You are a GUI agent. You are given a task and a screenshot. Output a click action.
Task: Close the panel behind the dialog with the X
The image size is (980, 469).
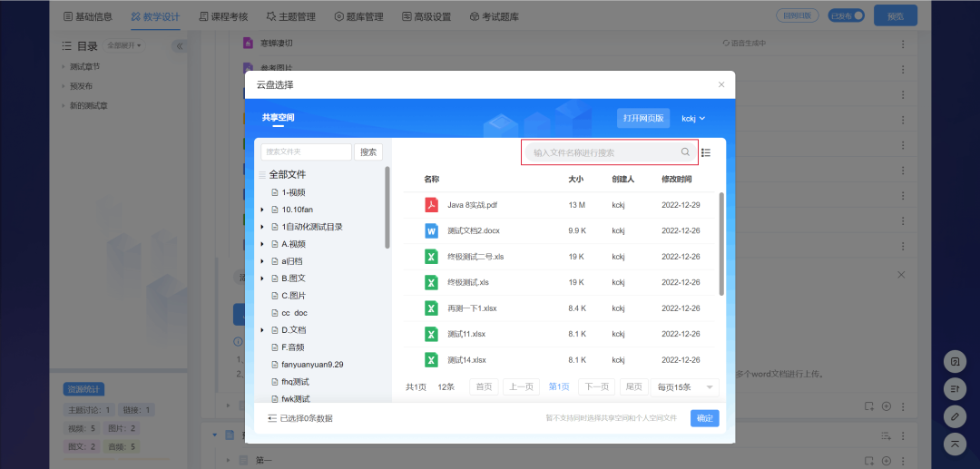click(901, 275)
